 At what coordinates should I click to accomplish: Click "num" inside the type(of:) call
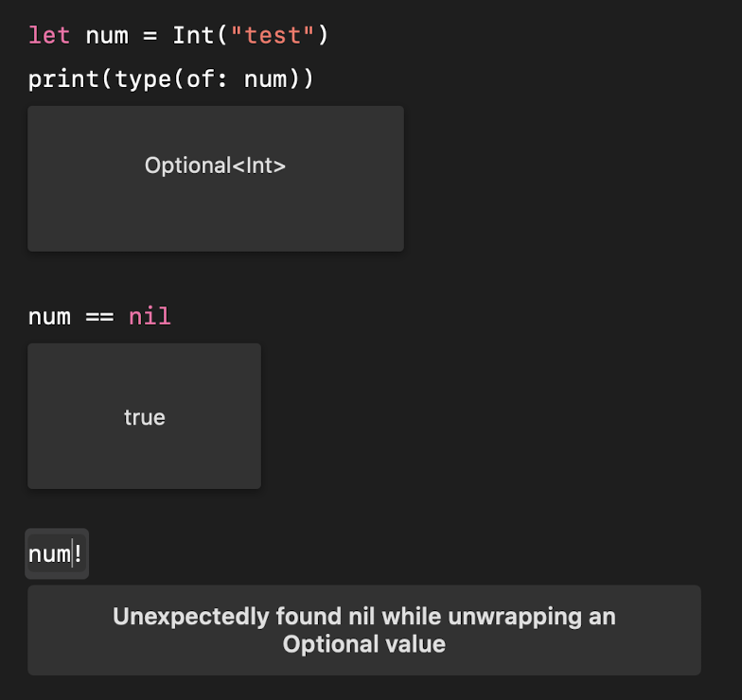tap(265, 79)
